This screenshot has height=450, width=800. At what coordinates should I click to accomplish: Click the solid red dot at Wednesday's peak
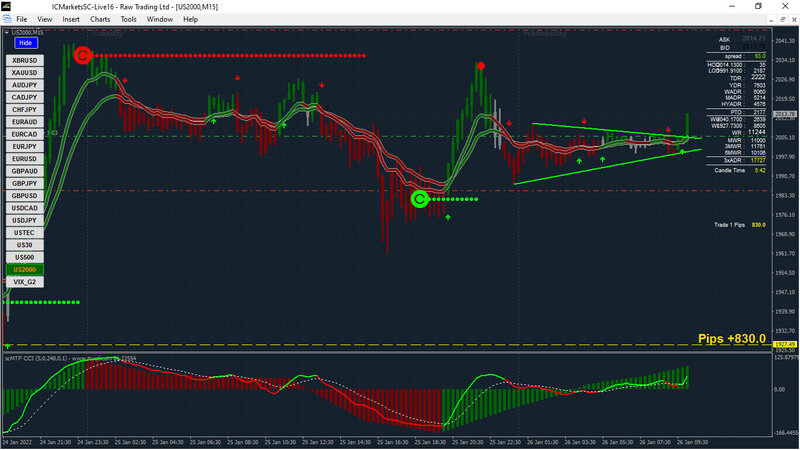pos(481,66)
